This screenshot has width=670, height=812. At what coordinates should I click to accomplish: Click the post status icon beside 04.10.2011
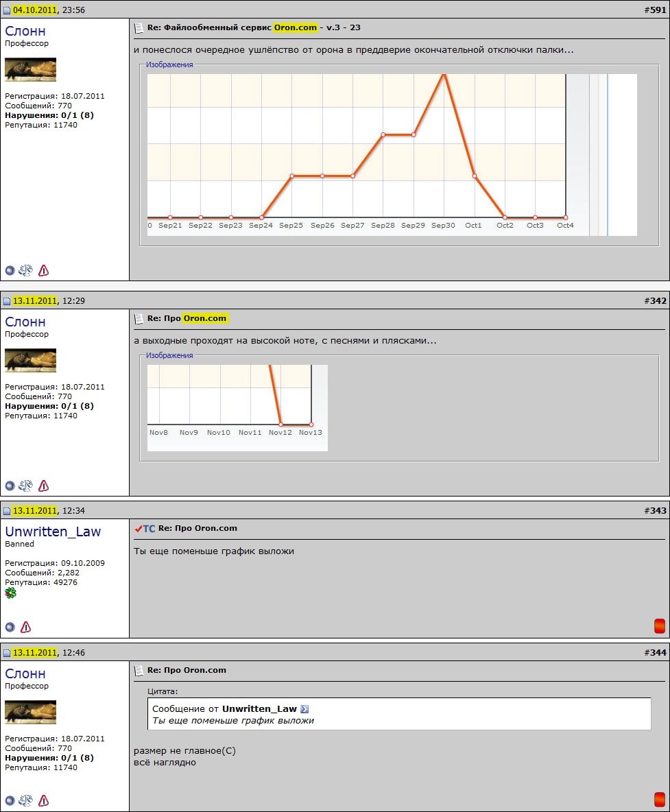point(7,10)
